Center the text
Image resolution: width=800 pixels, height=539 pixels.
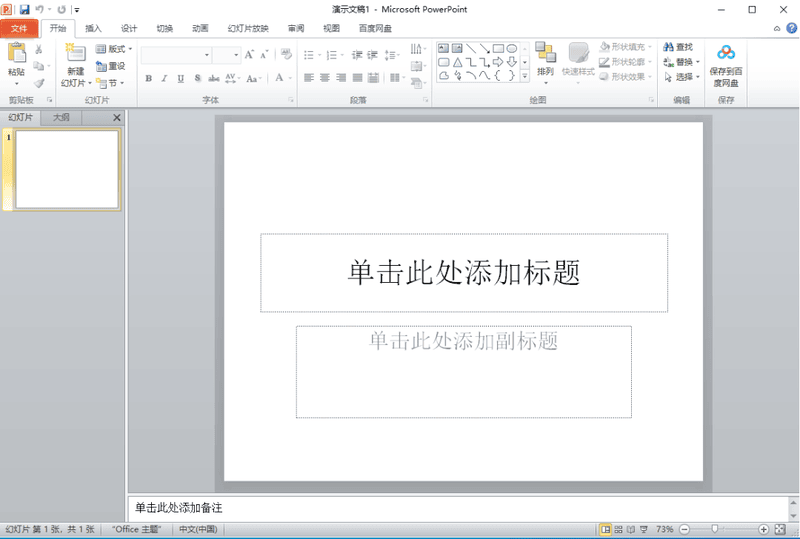325,78
